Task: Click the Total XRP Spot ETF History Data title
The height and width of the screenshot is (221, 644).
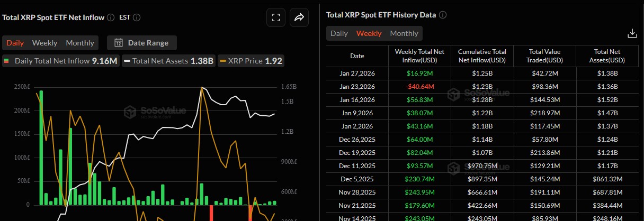Action: click(381, 15)
